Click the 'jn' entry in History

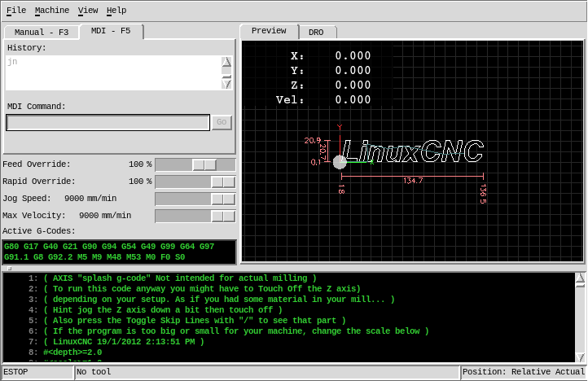pyautogui.click(x=12, y=62)
